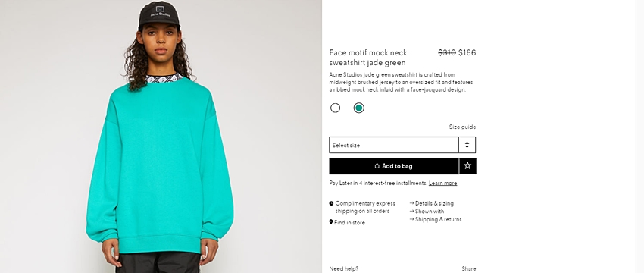Open the Details & sizing section

click(x=434, y=203)
